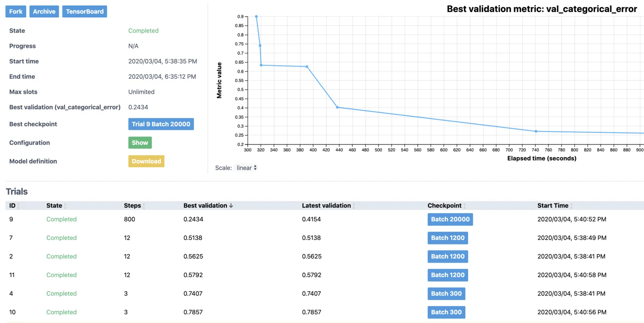Click trial 9 start time 5:40:52 PM

(x=572, y=219)
